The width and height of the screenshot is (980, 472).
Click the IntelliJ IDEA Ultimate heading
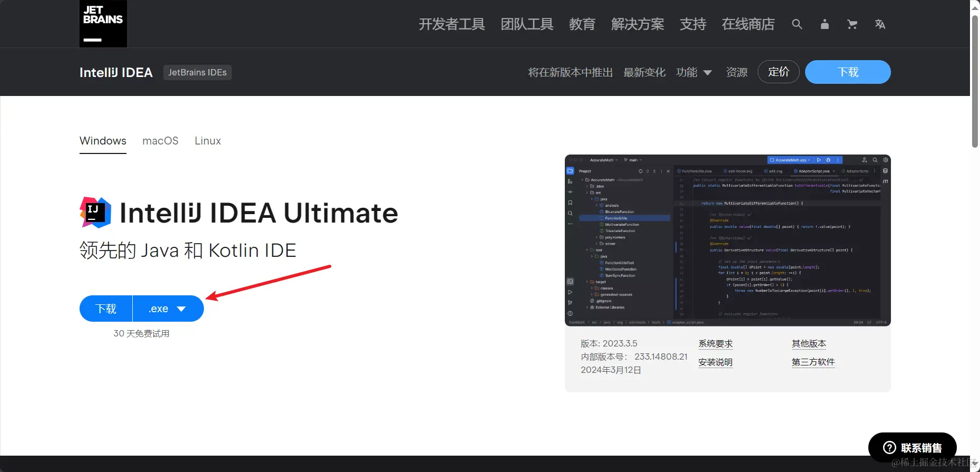259,213
